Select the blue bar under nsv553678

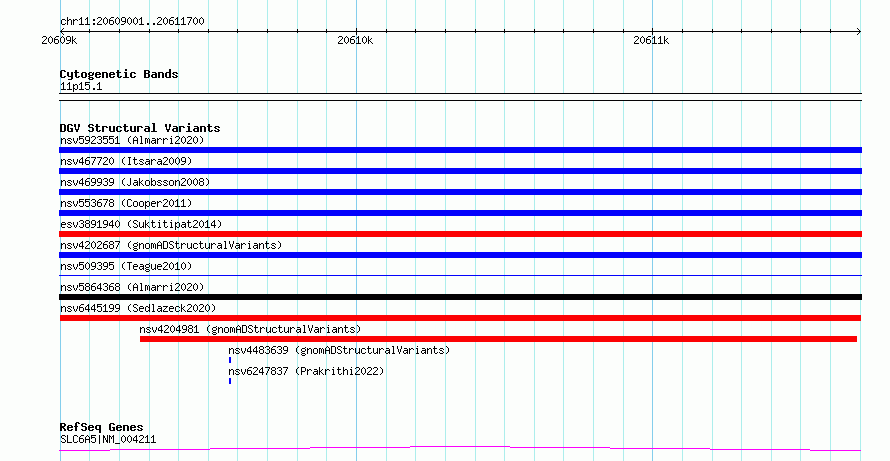(x=460, y=213)
